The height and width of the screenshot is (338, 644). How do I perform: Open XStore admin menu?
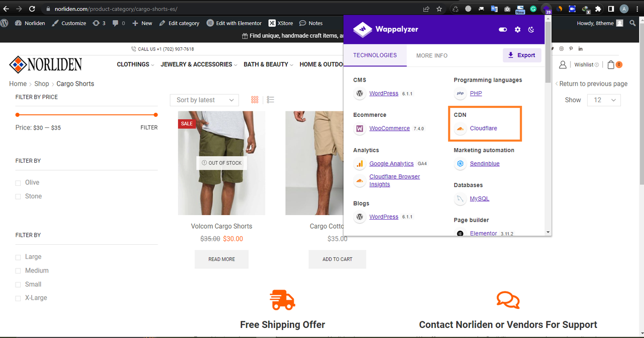tap(281, 23)
